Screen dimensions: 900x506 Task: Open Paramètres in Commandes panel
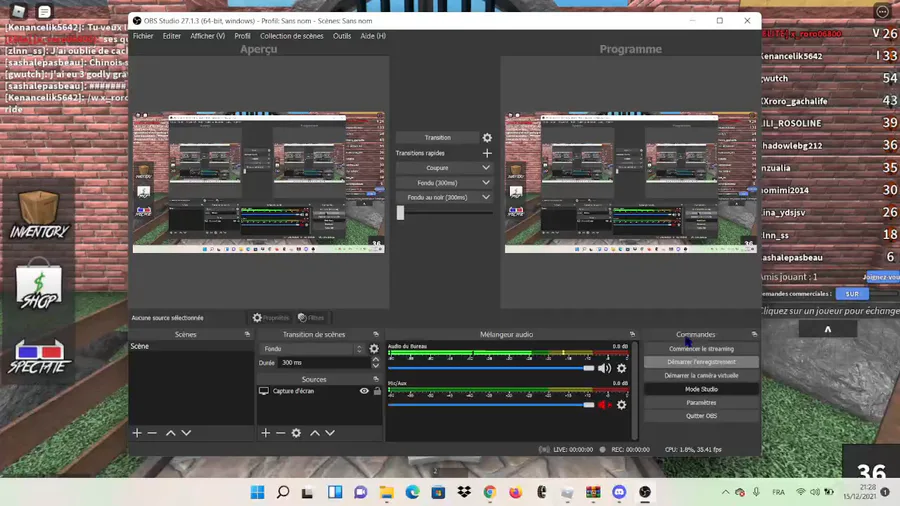coord(701,403)
